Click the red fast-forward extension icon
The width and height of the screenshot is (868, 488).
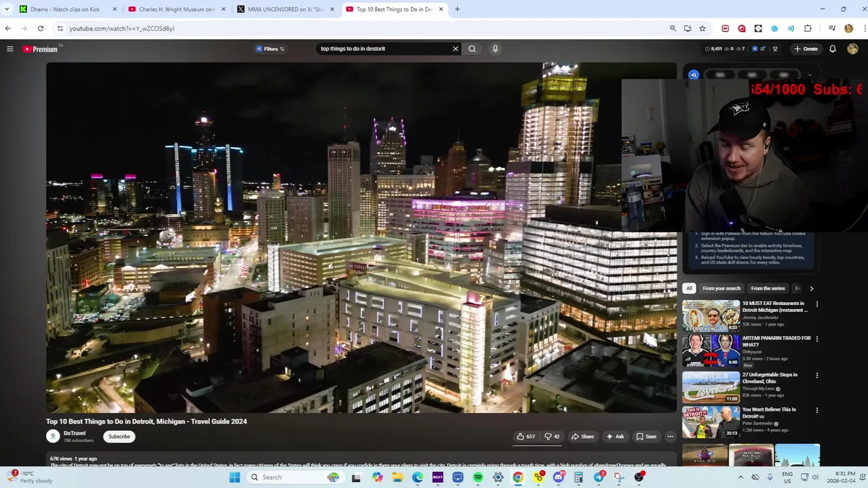(725, 28)
